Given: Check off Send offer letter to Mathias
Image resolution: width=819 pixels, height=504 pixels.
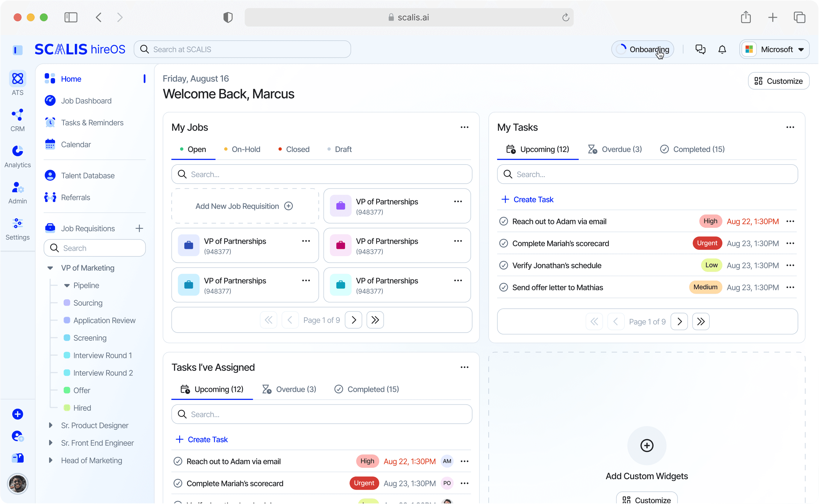Looking at the screenshot, I should (504, 287).
